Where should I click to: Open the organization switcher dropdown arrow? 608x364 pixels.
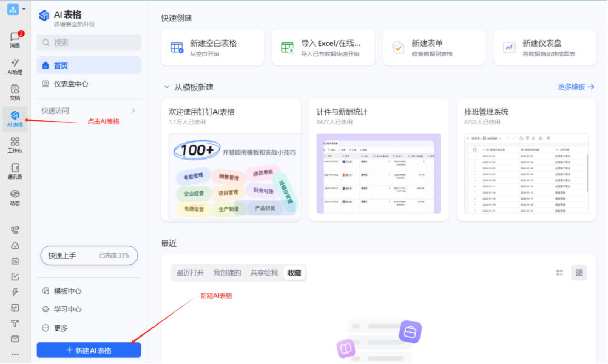[24, 9]
